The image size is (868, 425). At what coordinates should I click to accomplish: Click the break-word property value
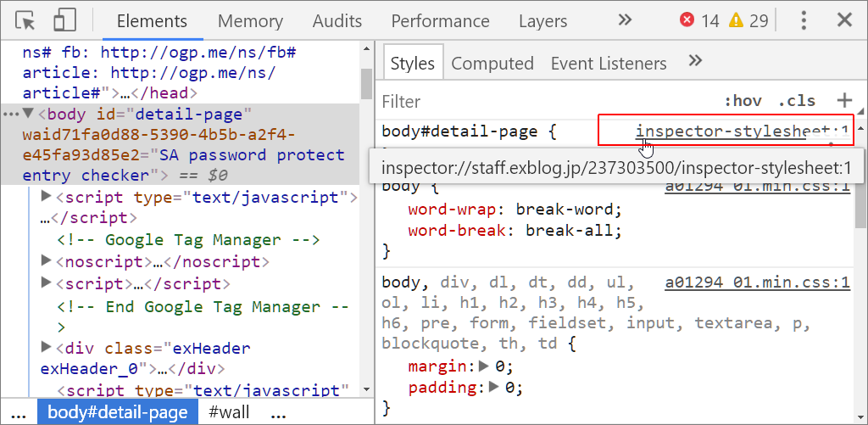click(564, 210)
